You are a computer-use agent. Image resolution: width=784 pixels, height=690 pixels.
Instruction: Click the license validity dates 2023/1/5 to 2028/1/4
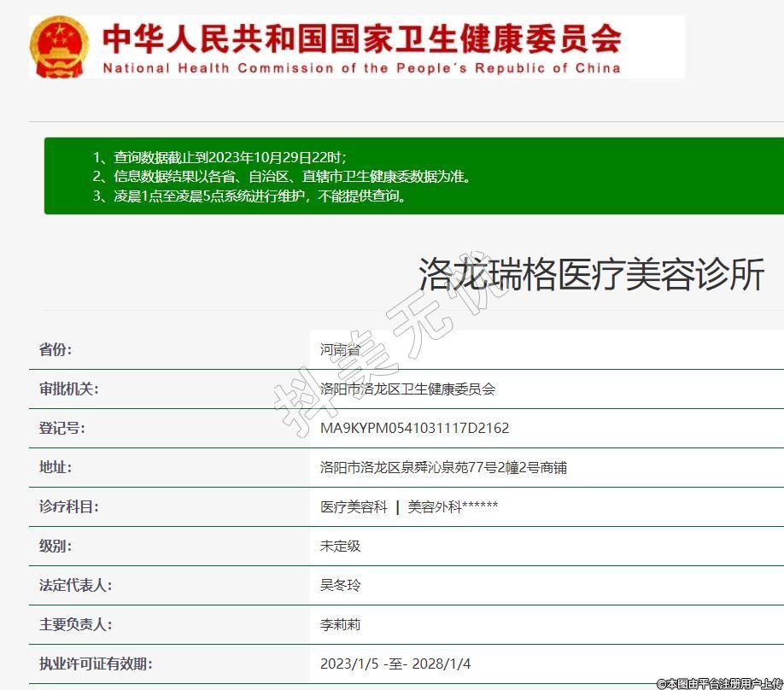[x=395, y=664]
